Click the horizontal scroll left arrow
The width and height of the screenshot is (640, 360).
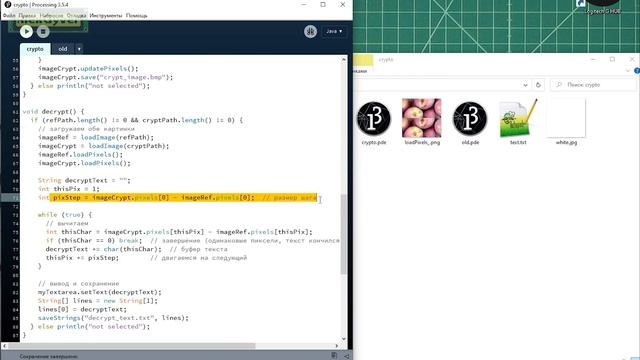[x=4, y=346]
